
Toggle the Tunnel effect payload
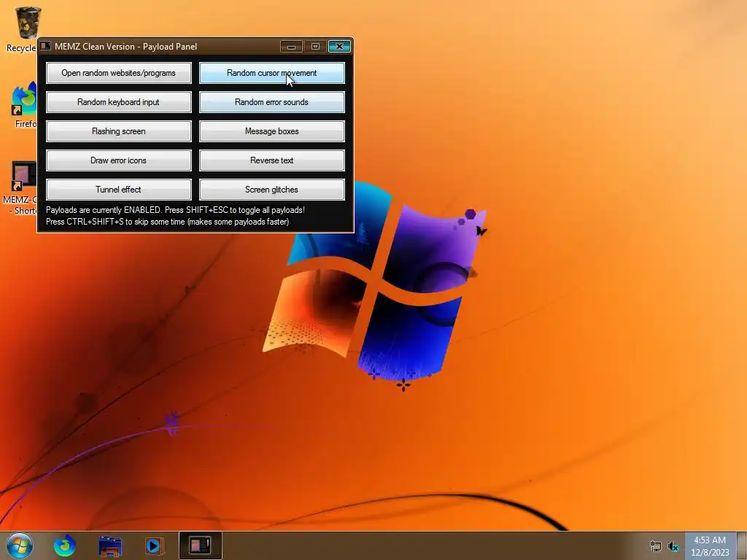tap(119, 190)
